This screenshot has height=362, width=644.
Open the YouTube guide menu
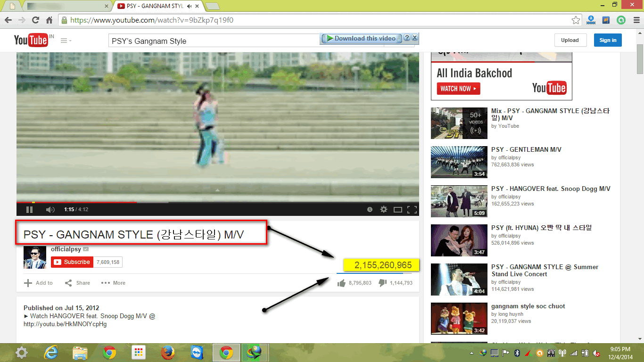(x=66, y=41)
